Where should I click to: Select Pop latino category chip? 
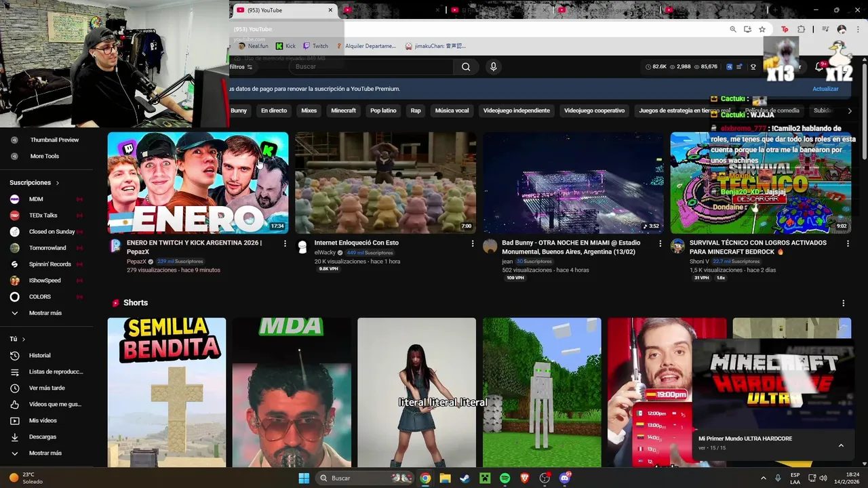(x=383, y=110)
